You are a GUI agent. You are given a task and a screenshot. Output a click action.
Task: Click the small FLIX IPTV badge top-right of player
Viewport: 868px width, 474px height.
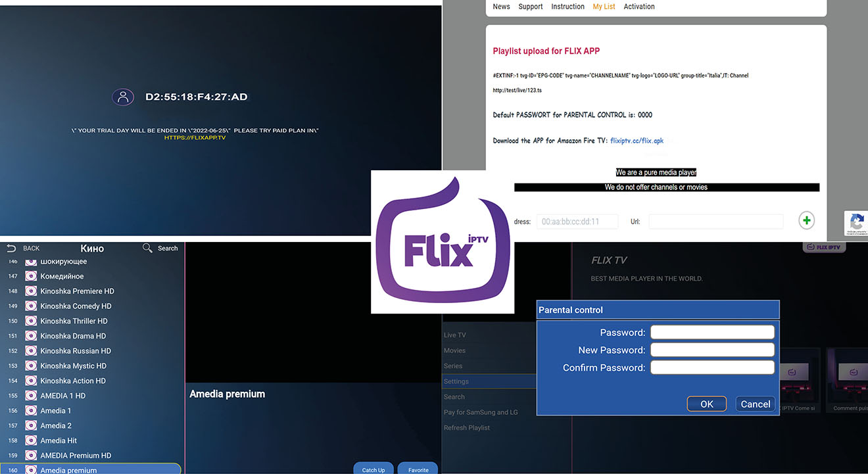coord(824,247)
